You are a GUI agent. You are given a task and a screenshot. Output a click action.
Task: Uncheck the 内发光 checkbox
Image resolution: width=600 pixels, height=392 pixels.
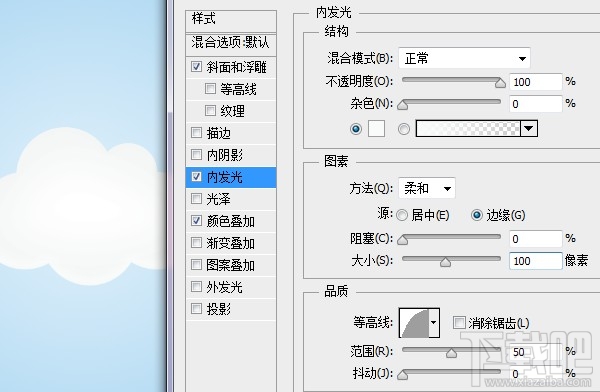point(196,176)
